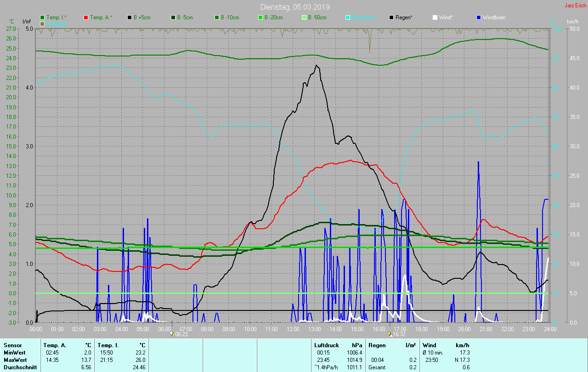Toggle the Regen series in the legend
Screen dimensions: 588x372
pyautogui.click(x=403, y=17)
